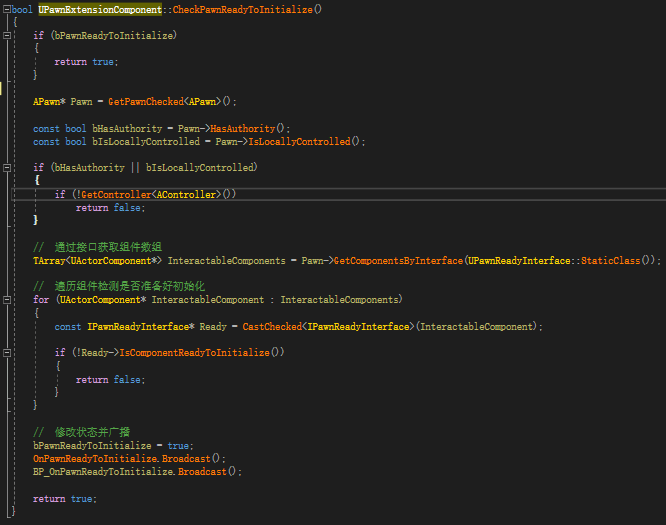The width and height of the screenshot is (666, 525).
Task: Click the comment '修改状态并广播'
Action: pyautogui.click(x=81, y=432)
